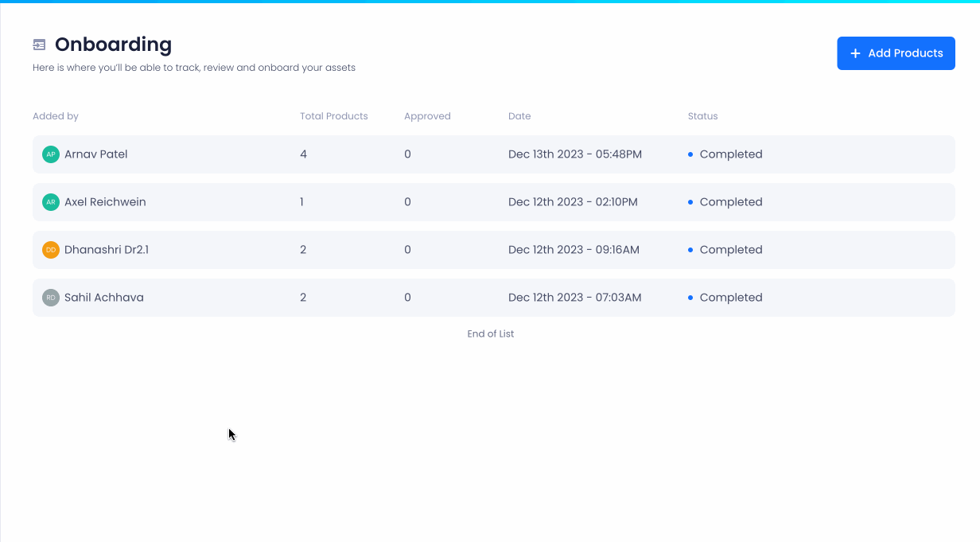980x542 pixels.
Task: Click the Approved column header
Action: tap(427, 116)
